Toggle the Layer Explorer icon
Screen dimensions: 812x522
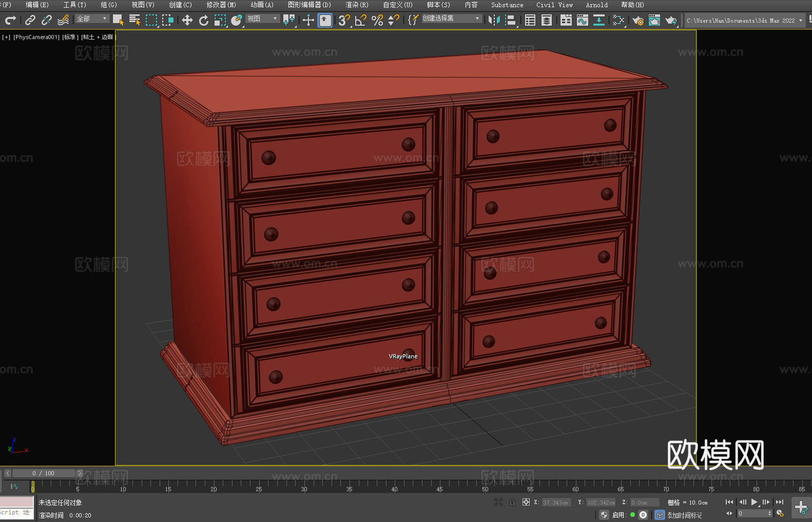pyautogui.click(x=547, y=20)
